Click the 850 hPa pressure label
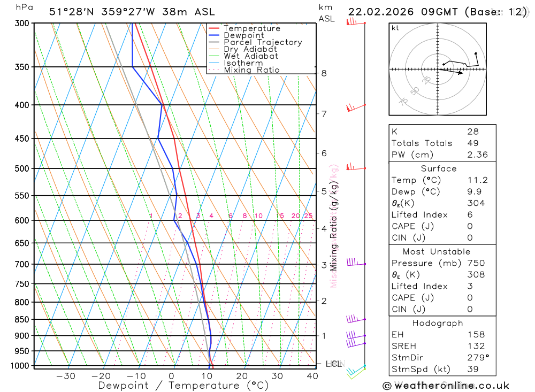This screenshot has height=392, width=535. [x=22, y=320]
